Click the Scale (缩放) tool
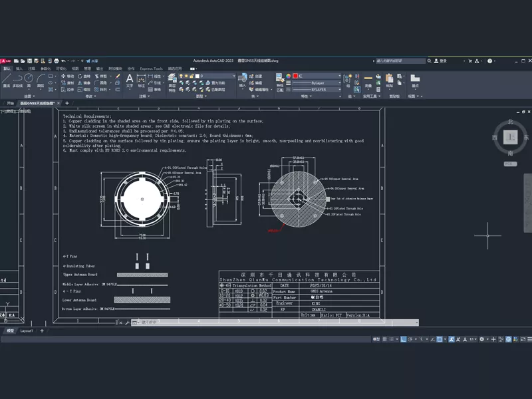This screenshot has height=399, width=532. (84, 90)
